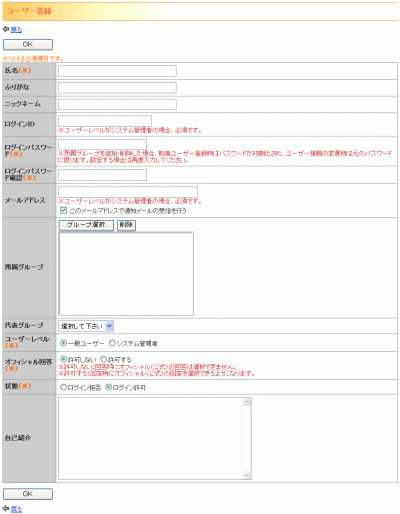Focus the ログインパスワード確認 input field
400x514 pixels.
point(102,175)
